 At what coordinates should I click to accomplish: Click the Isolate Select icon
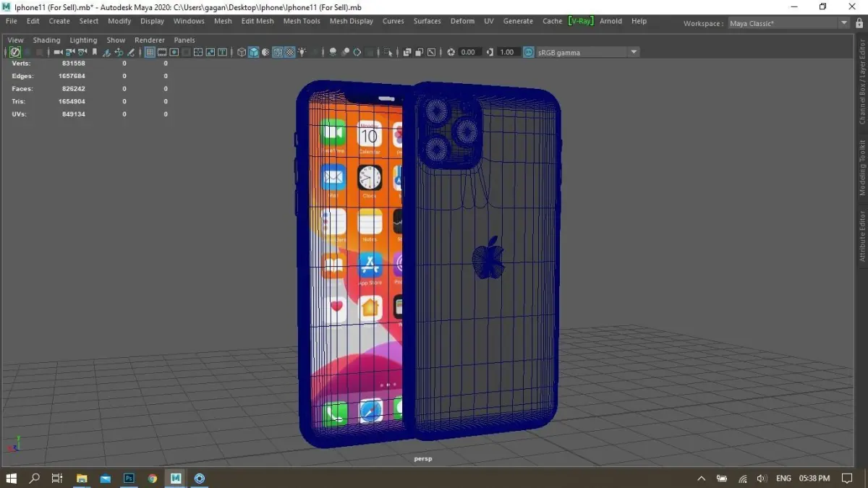pyautogui.click(x=388, y=52)
